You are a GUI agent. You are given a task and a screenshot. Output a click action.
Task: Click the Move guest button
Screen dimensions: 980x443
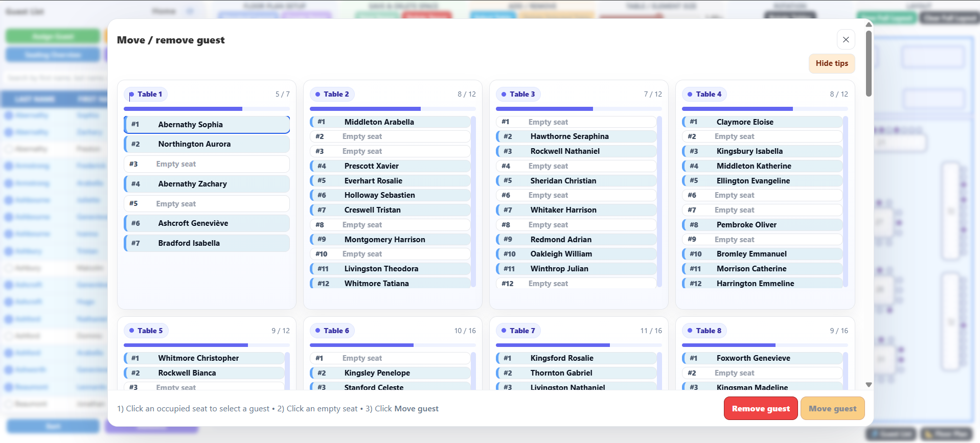tap(832, 408)
